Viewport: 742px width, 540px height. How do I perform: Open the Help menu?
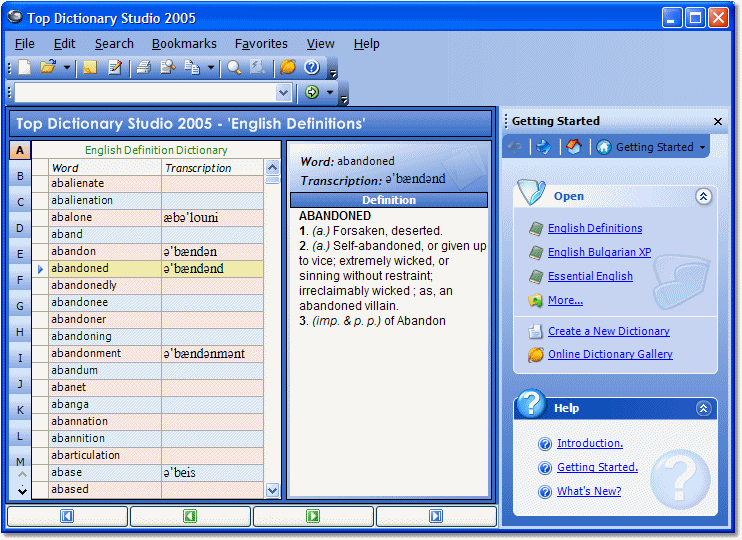(367, 44)
